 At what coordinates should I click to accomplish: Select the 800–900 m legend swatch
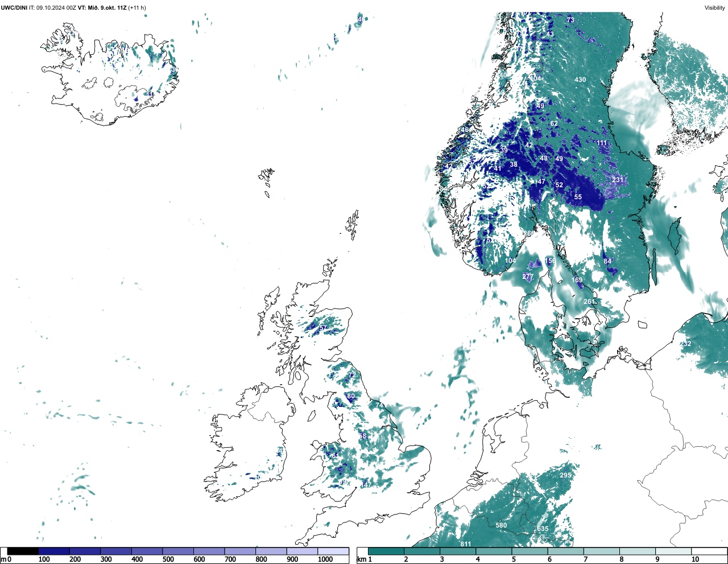click(271, 551)
